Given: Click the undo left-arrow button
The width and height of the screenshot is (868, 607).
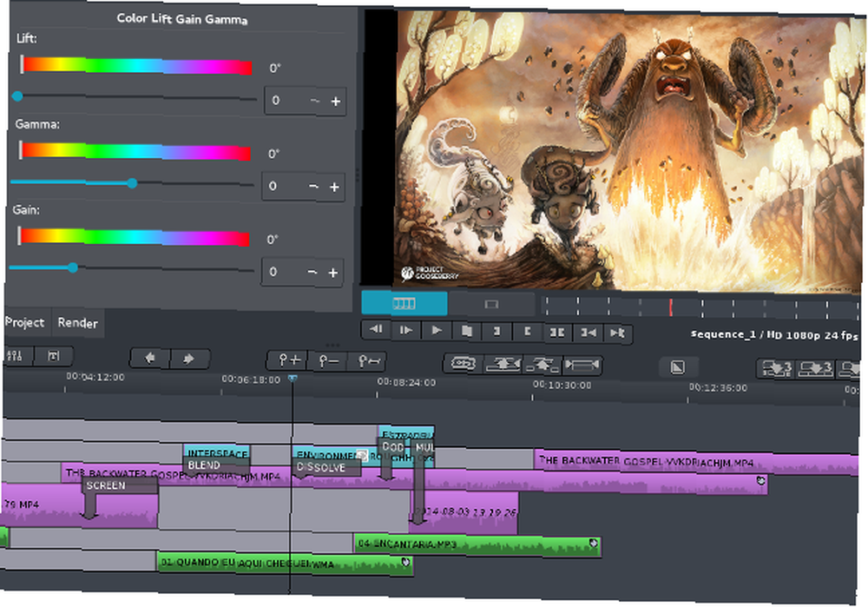Looking at the screenshot, I should click(150, 359).
